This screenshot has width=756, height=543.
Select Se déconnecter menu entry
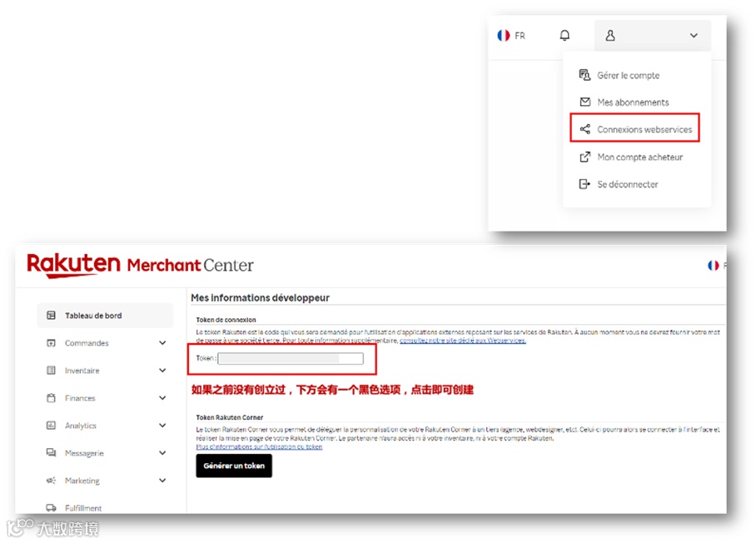[627, 184]
